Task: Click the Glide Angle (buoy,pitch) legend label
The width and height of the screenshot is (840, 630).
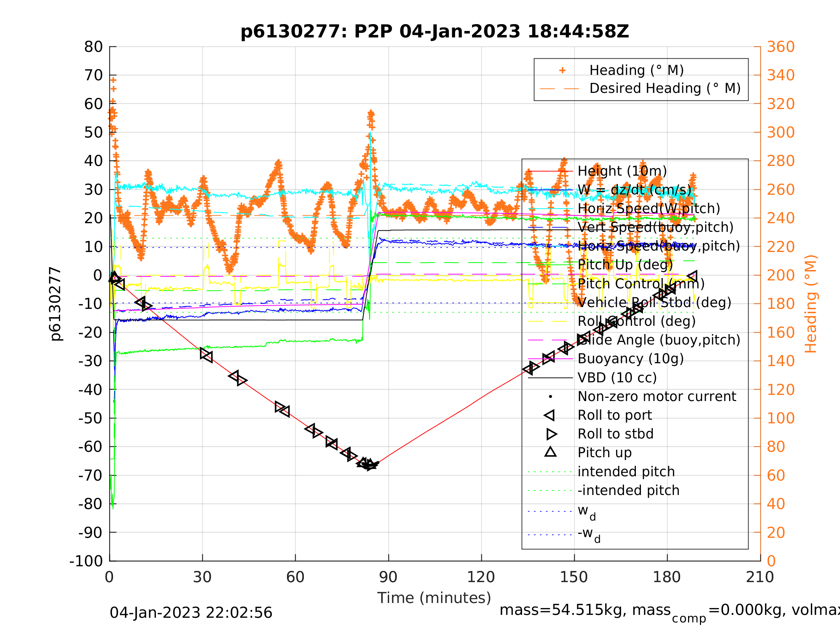Action: coord(659,340)
